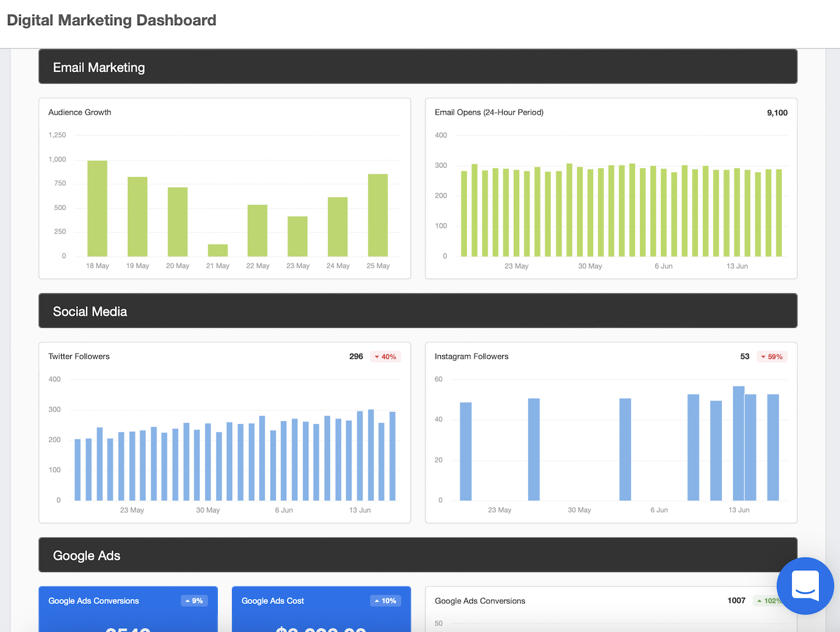Click the 18 May bar in Audience Growth
Screen dimensions: 840x632
(x=97, y=209)
